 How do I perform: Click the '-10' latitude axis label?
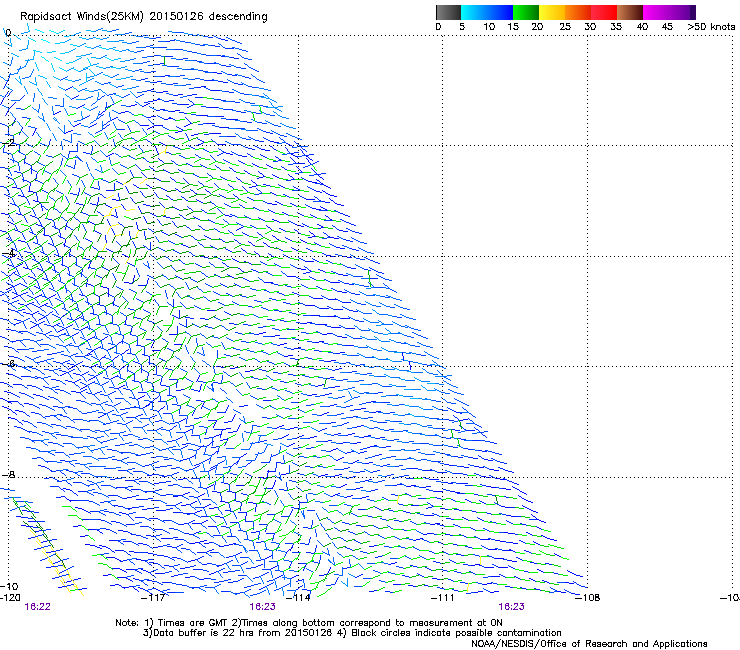pyautogui.click(x=10, y=586)
